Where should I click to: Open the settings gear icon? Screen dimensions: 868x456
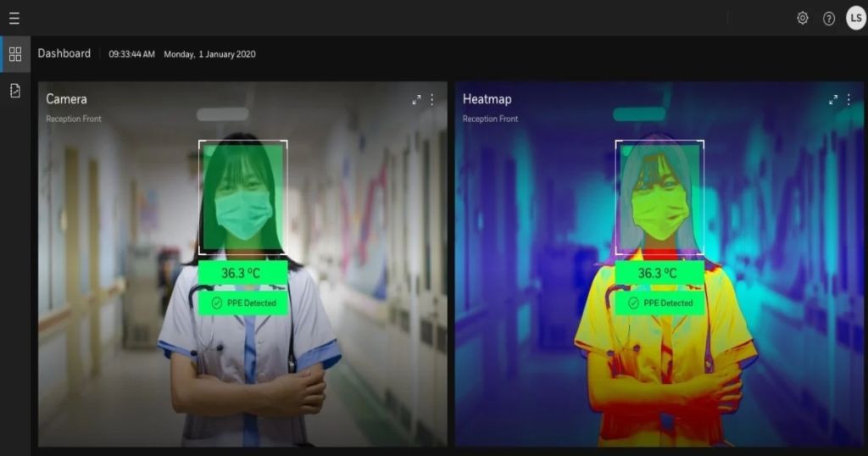[802, 19]
